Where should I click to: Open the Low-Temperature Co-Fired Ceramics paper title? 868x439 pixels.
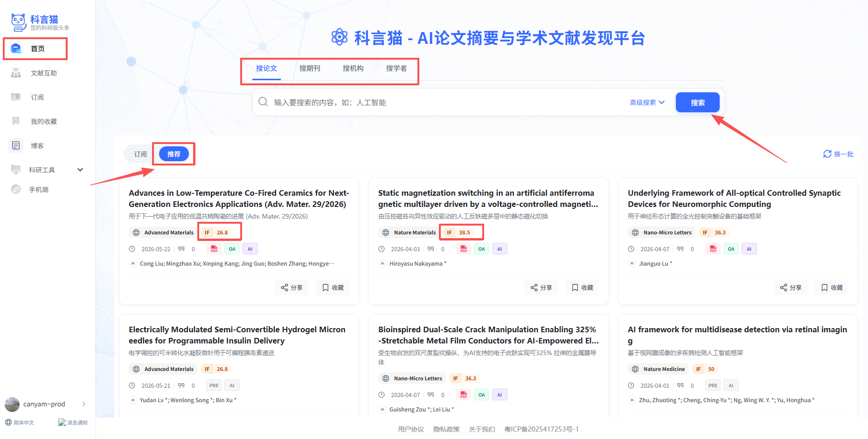click(239, 199)
